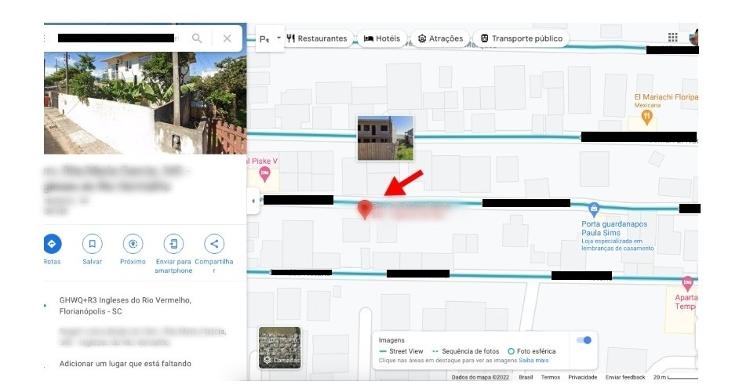Screen dimensions: 750x392
Task: Save the place with Salvar icon
Action: 92,244
